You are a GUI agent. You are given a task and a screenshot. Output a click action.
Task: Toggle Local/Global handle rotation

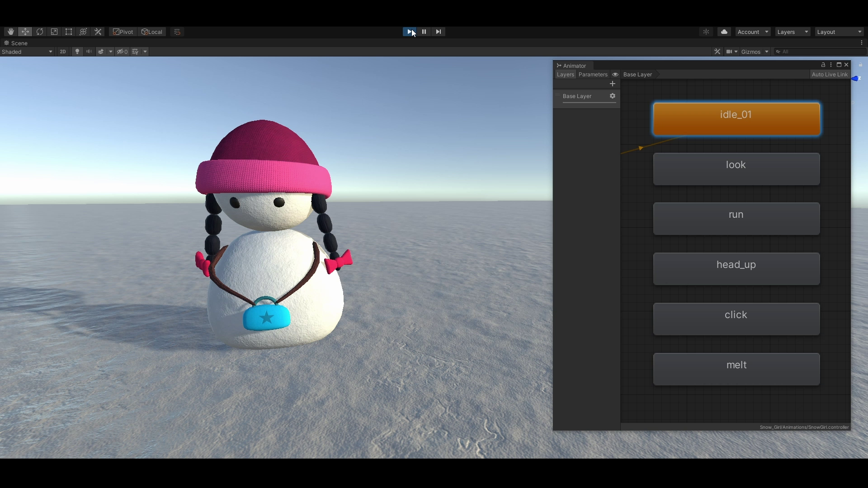[152, 32]
